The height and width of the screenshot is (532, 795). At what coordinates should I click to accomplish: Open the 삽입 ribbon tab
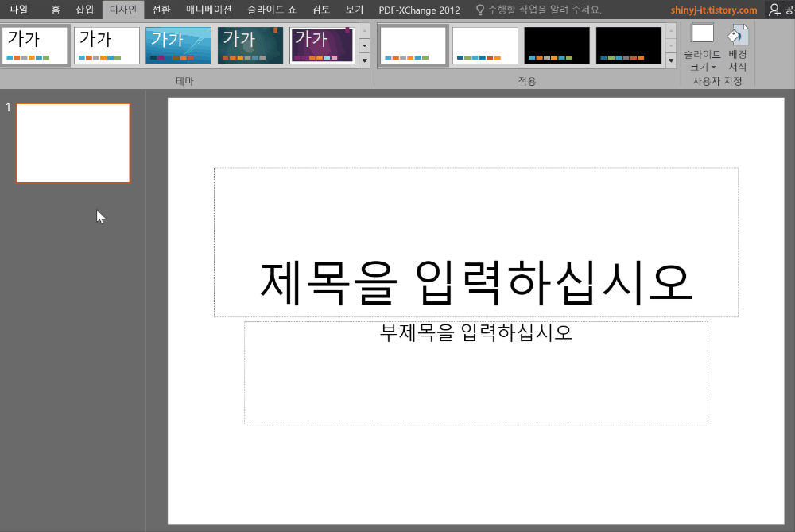tap(85, 10)
